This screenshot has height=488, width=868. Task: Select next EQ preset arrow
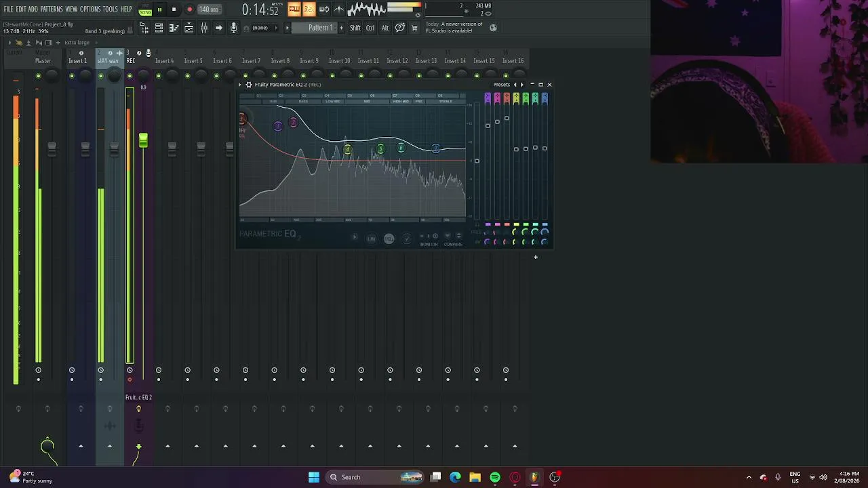521,85
